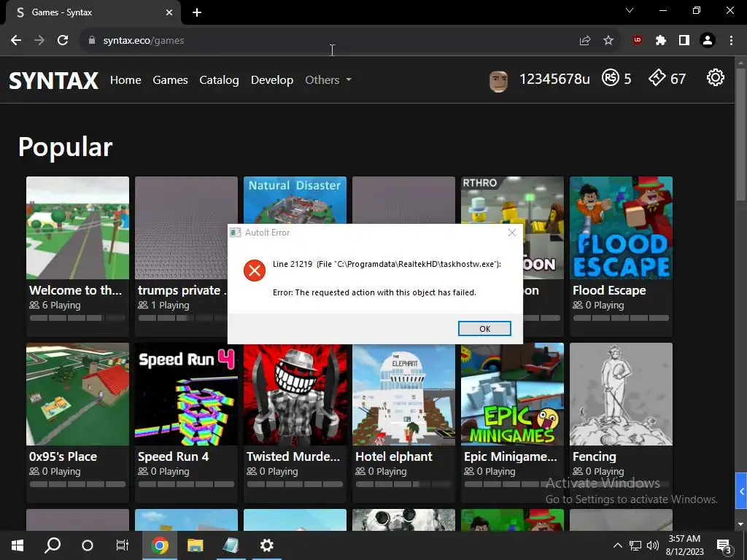Open the extensions puzzle icon

[661, 41]
